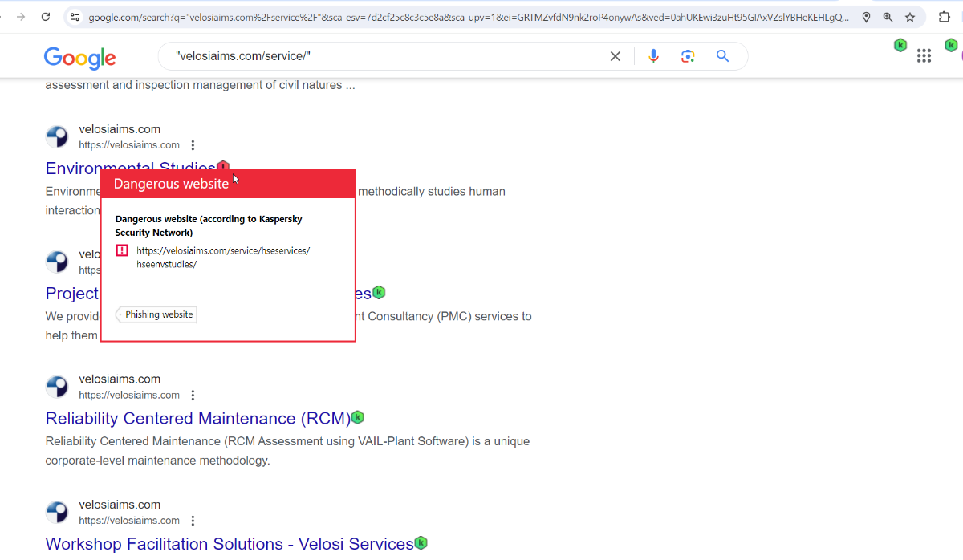Focus the Google search input field
The image size is (963, 560).
pos(385,56)
